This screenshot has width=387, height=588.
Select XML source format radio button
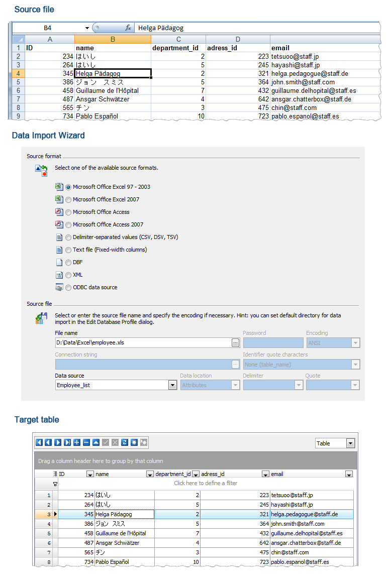[68, 275]
